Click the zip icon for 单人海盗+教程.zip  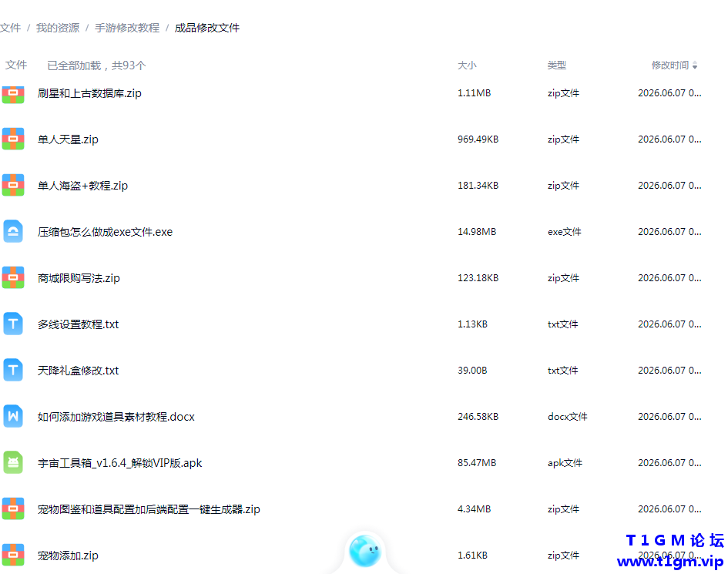pyautogui.click(x=13, y=185)
